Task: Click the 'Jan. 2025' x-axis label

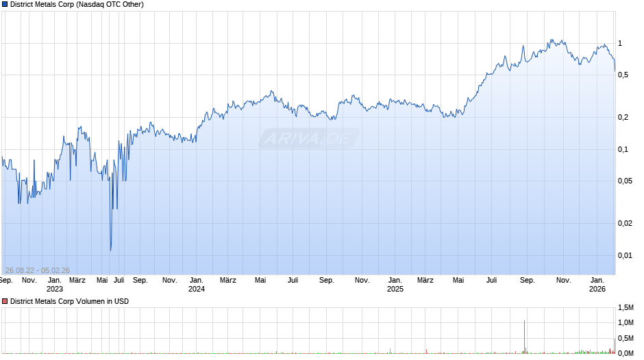Action: click(395, 285)
